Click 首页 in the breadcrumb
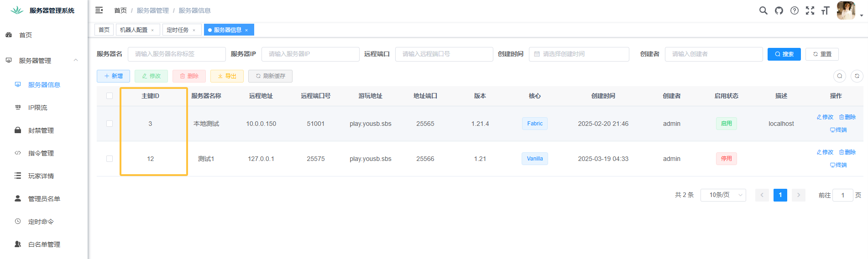The image size is (868, 259). tap(120, 10)
